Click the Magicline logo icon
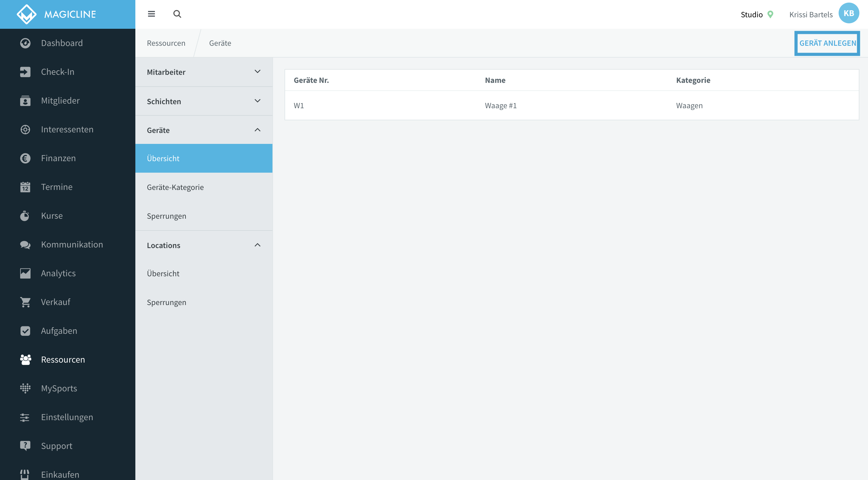The width and height of the screenshot is (868, 480). [x=26, y=14]
